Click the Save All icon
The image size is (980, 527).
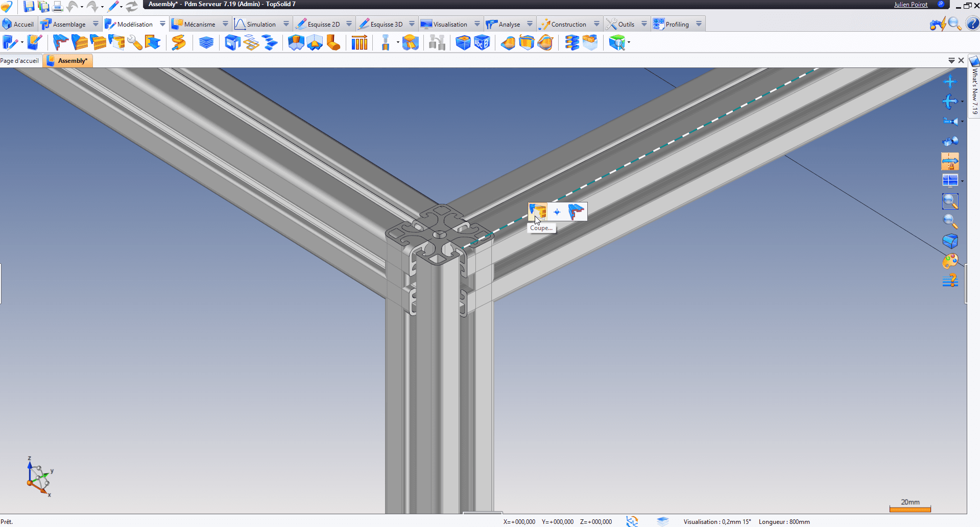click(44, 7)
